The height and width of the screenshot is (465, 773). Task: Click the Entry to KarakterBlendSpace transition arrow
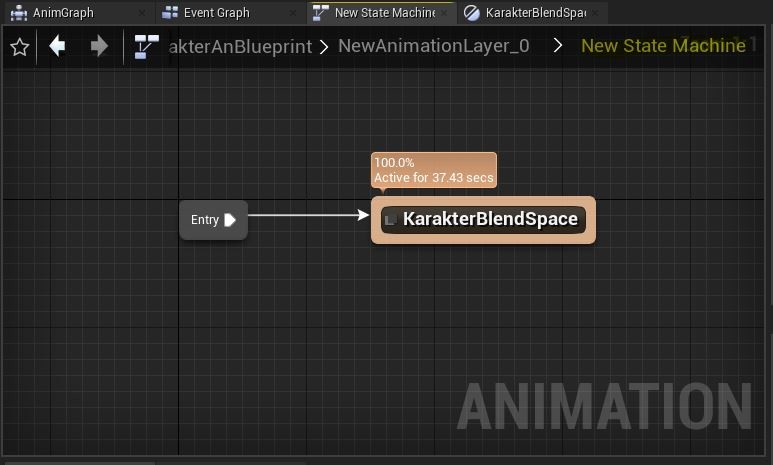click(309, 215)
